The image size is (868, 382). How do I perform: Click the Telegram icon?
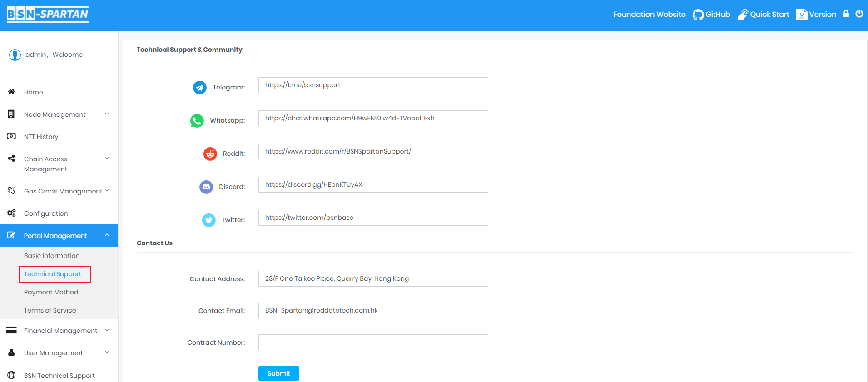199,87
